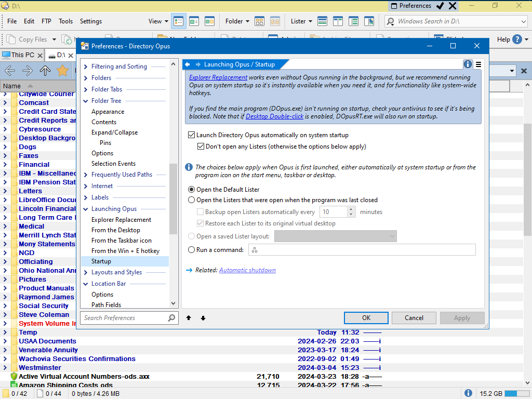
Task: Click OK in Preferences dialog
Action: pyautogui.click(x=366, y=318)
